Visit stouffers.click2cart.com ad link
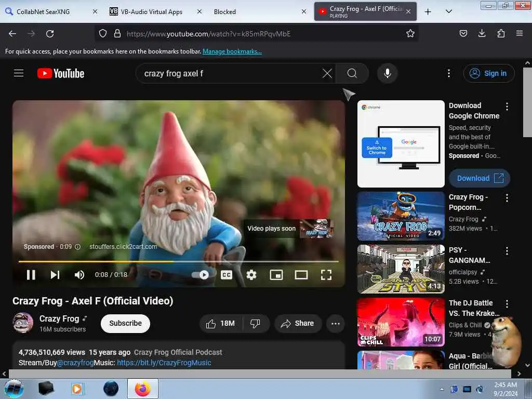 123,247
